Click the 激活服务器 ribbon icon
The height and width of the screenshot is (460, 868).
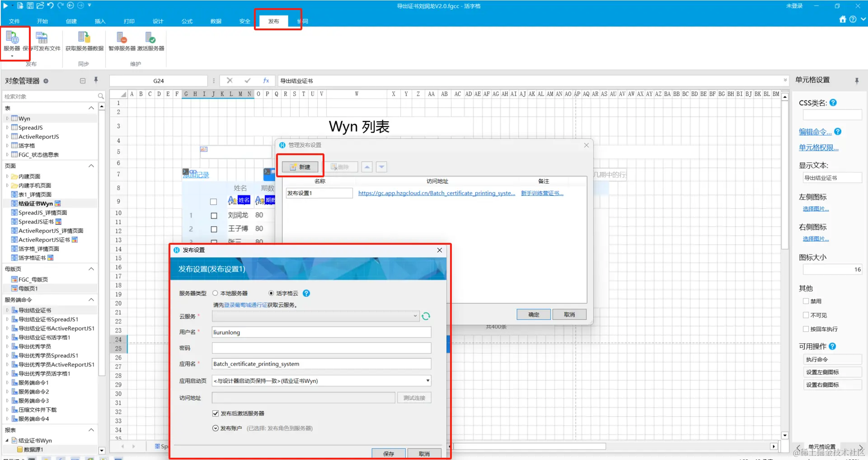coord(150,41)
